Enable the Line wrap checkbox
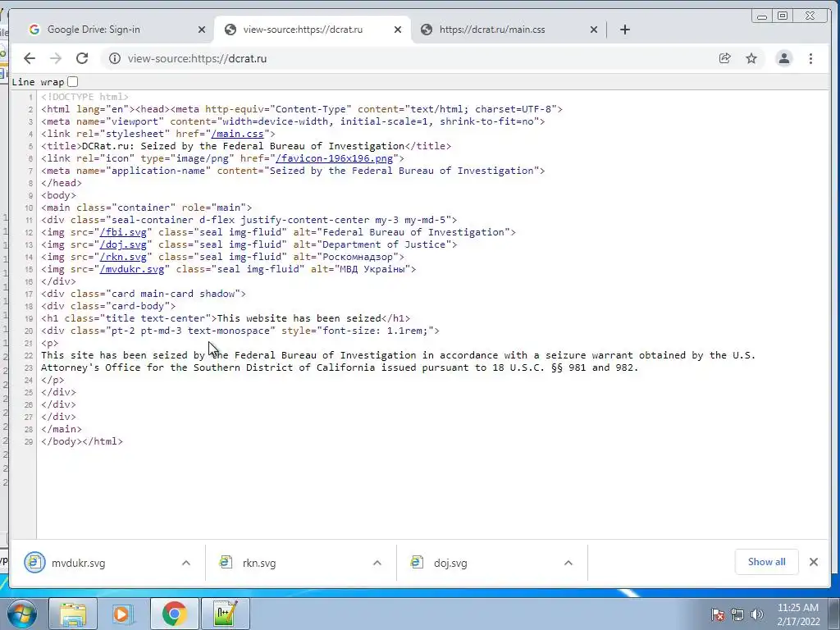This screenshot has height=630, width=840. (73, 82)
